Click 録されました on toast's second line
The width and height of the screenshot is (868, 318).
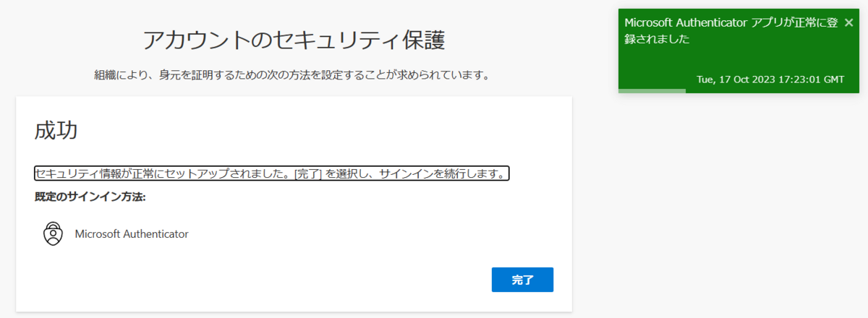tap(657, 40)
